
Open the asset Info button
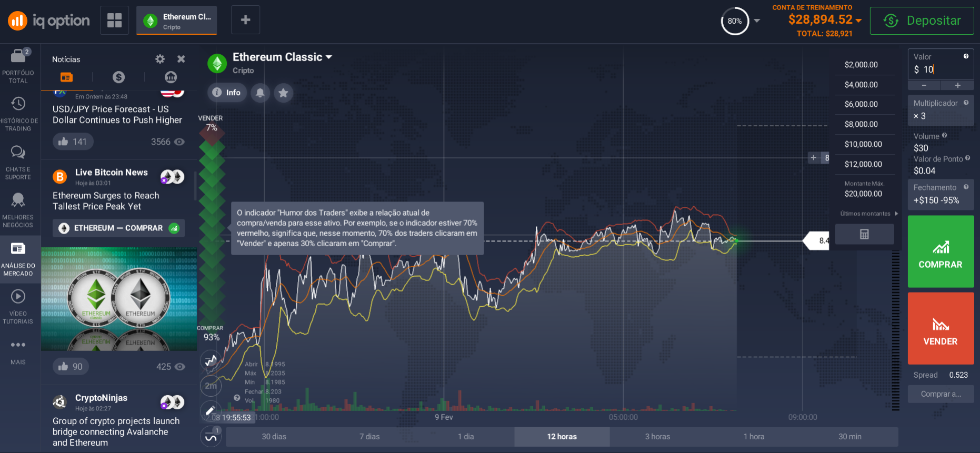(227, 93)
